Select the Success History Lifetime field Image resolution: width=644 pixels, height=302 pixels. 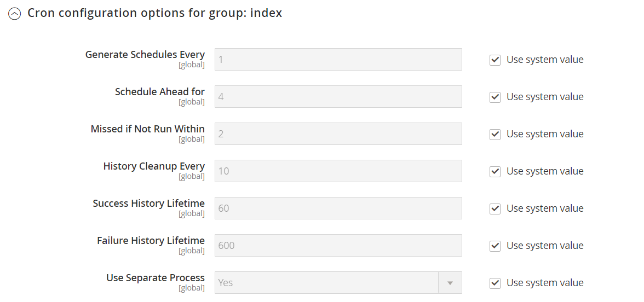(x=338, y=208)
